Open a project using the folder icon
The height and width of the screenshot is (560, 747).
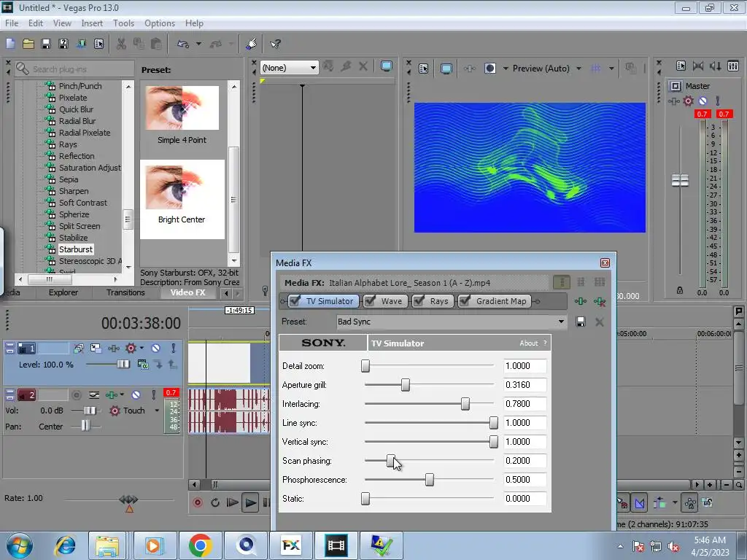point(28,44)
